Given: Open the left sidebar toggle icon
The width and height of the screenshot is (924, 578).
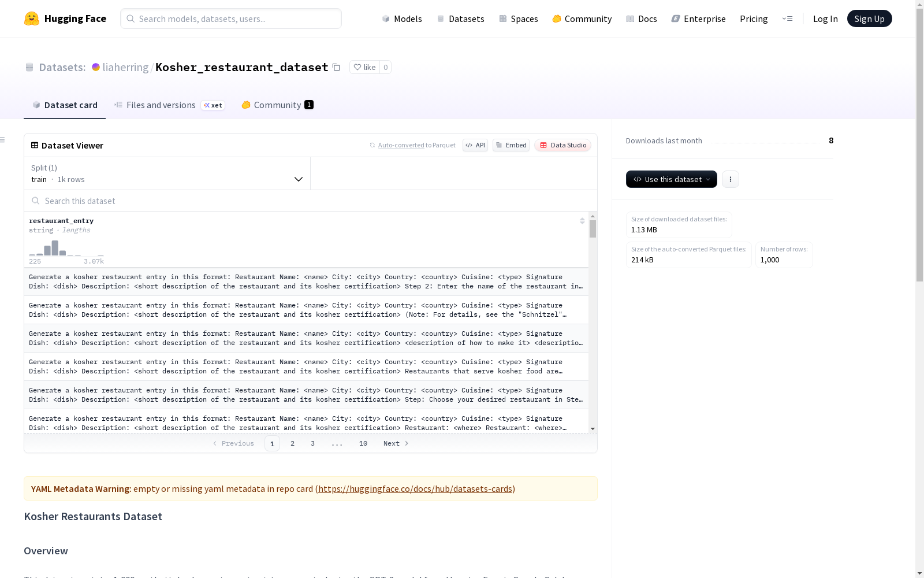Looking at the screenshot, I should coord(3,140).
